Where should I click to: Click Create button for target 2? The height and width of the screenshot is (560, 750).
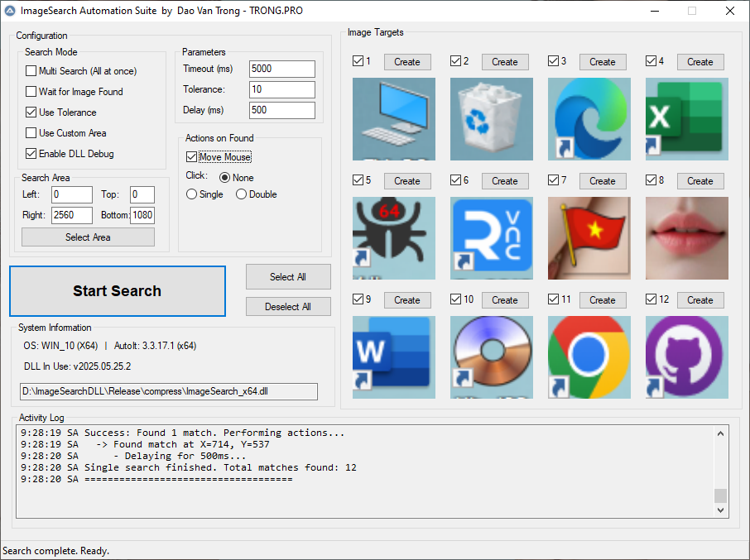tap(505, 62)
